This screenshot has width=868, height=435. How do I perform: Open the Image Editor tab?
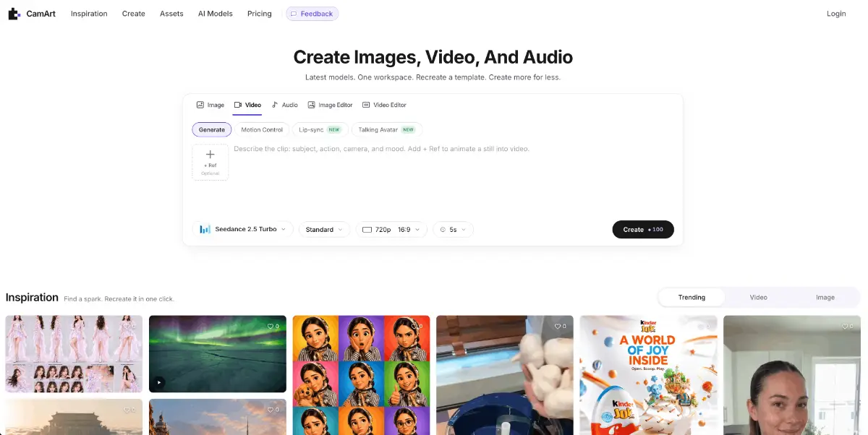pos(330,105)
